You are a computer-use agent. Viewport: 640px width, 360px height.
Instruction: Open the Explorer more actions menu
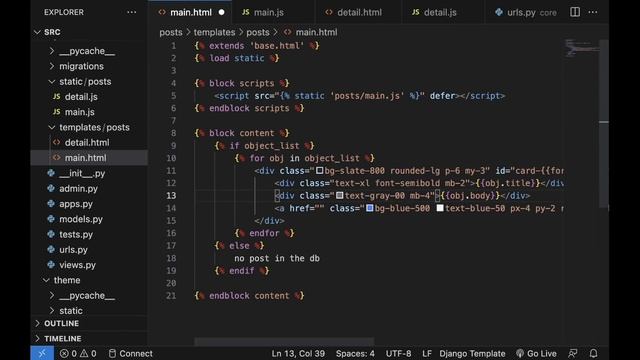tap(131, 12)
